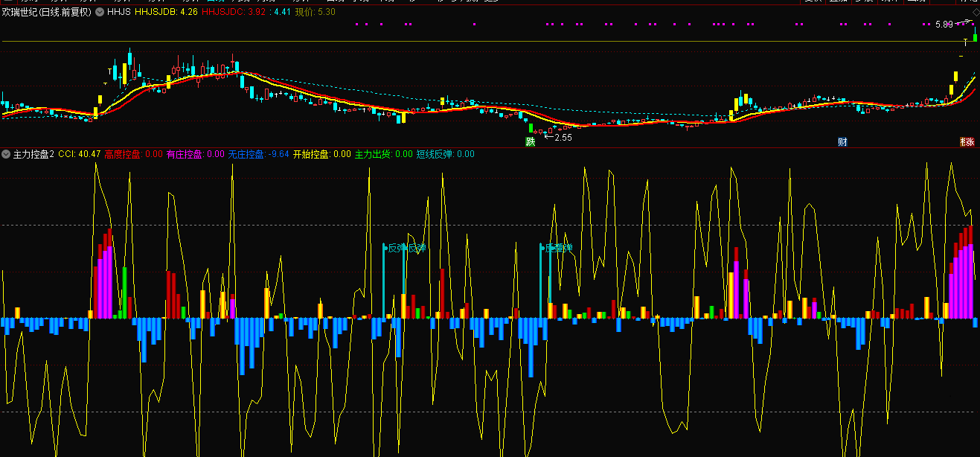Screen dimensions: 980x457
Task: Click the 有庄控盘: 0.00 label
Action: click(x=195, y=154)
